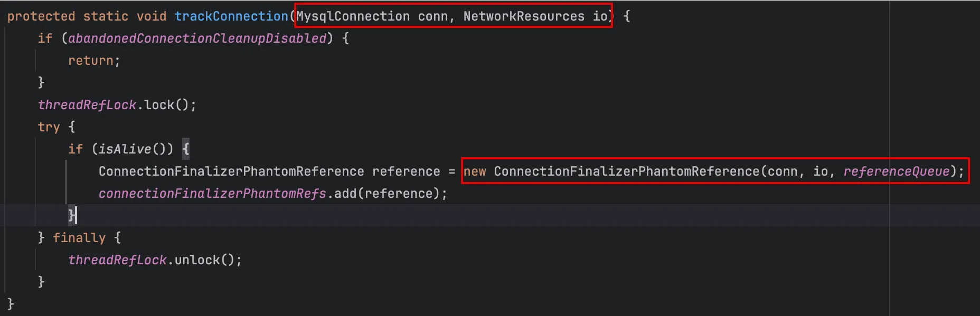This screenshot has width=980, height=316.
Task: Click the MysqlConnection parameter type
Action: coord(353,16)
